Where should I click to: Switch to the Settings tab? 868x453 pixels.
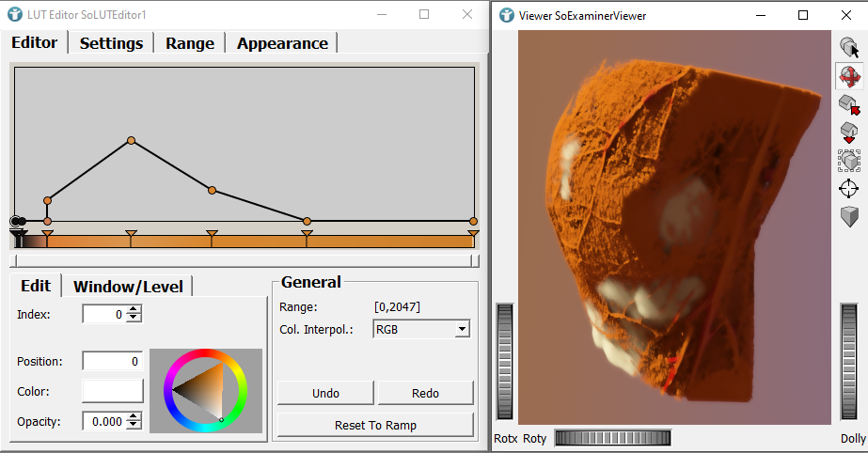pos(111,43)
